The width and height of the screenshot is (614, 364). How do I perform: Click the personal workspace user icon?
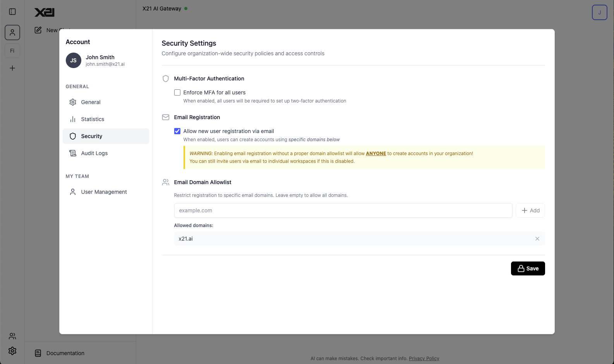tap(12, 32)
